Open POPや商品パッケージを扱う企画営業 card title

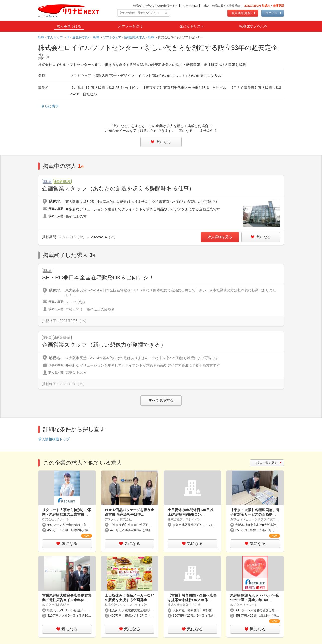130,512
